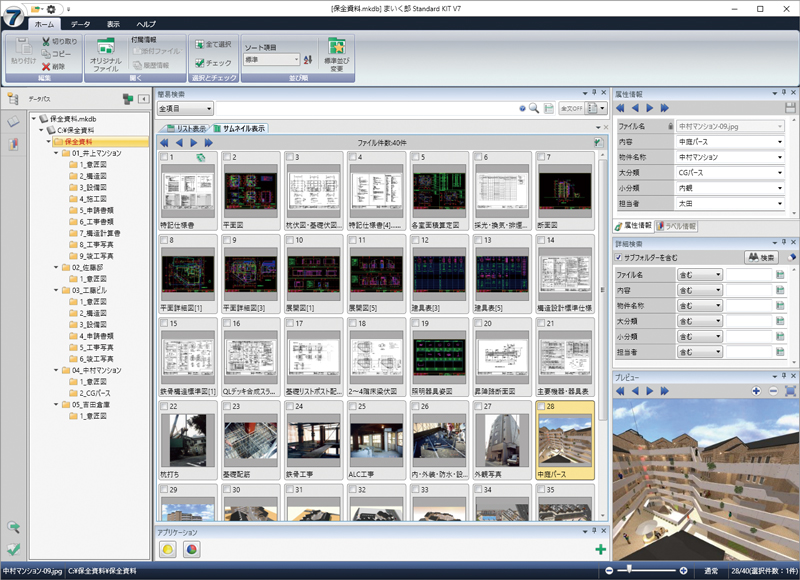Open the データ ribbon tab
The width and height of the screenshot is (800, 580).
[80, 22]
